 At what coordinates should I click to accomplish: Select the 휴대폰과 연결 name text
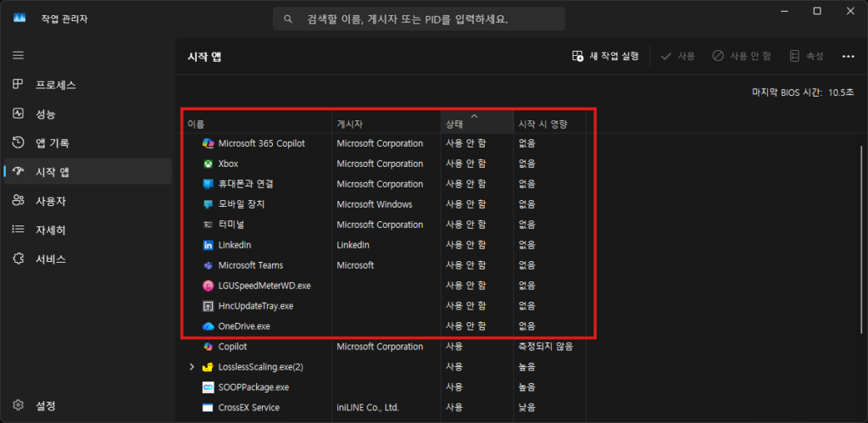pyautogui.click(x=245, y=184)
